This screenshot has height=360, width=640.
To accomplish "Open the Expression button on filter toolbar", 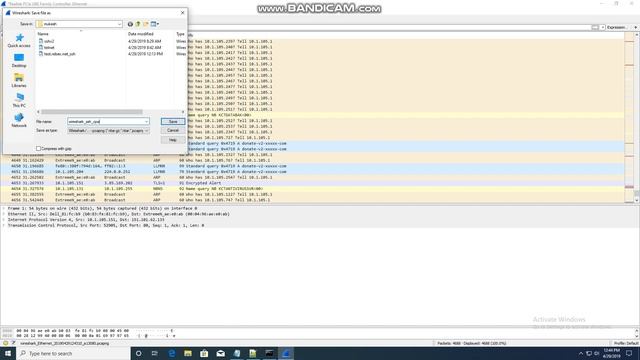I will [x=616, y=27].
